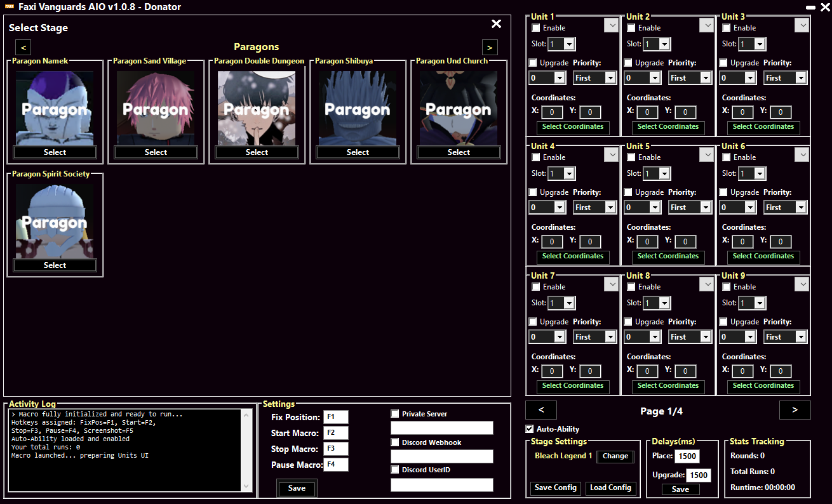Go to next stage category arrow
The image size is (832, 504).
point(490,47)
